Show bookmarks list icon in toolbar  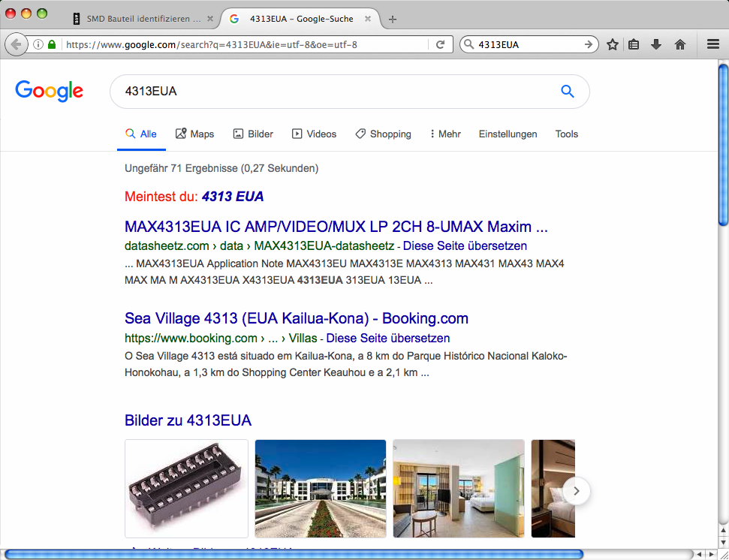(634, 44)
